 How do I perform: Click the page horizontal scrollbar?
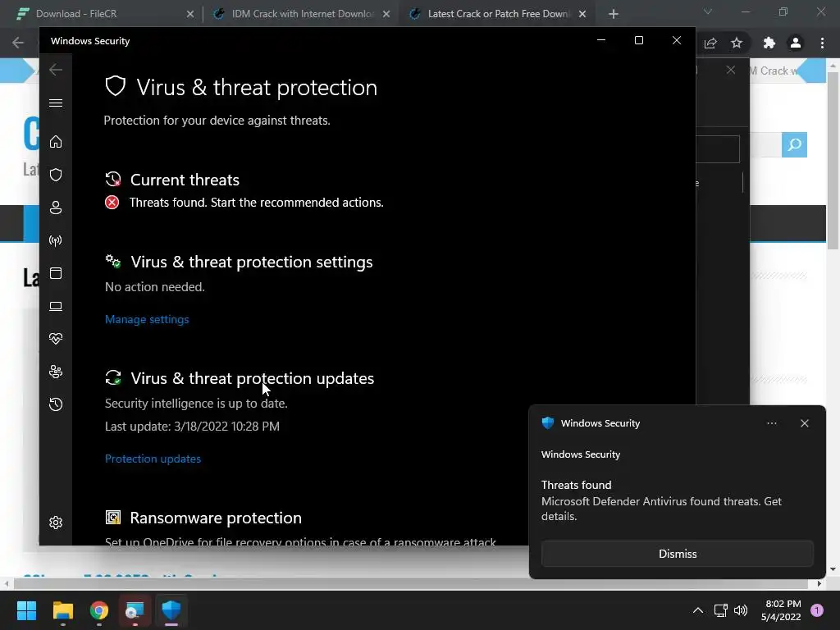point(413,583)
